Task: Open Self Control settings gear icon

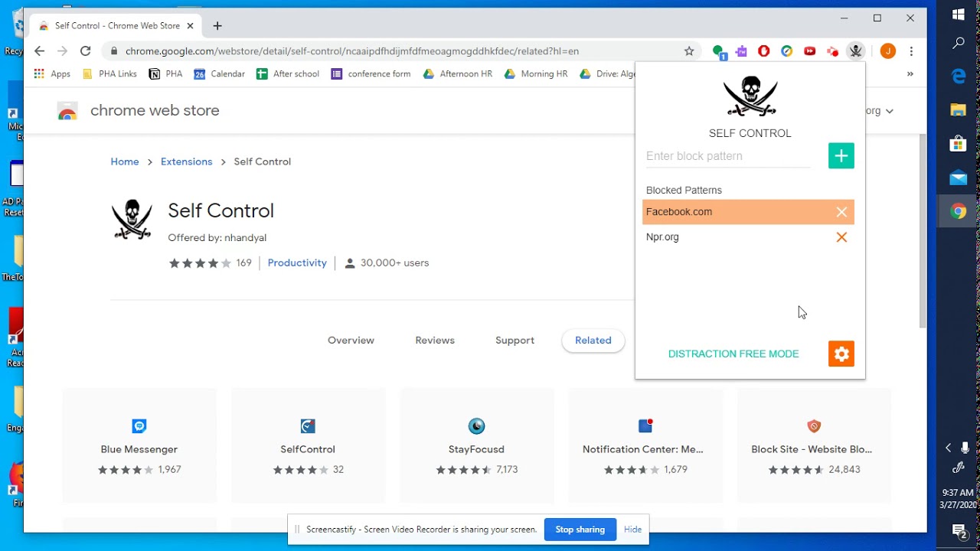Action: (841, 354)
